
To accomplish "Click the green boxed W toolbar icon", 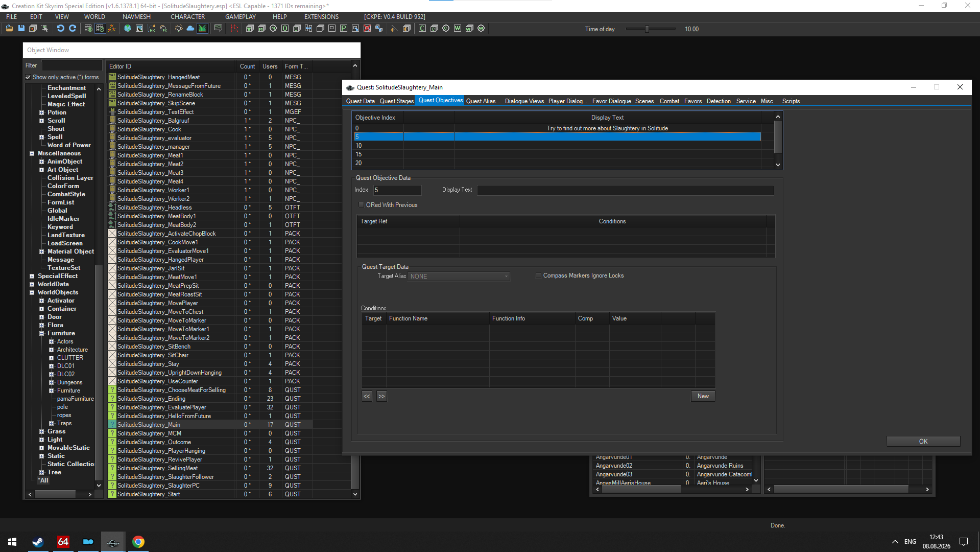I will click(x=458, y=29).
